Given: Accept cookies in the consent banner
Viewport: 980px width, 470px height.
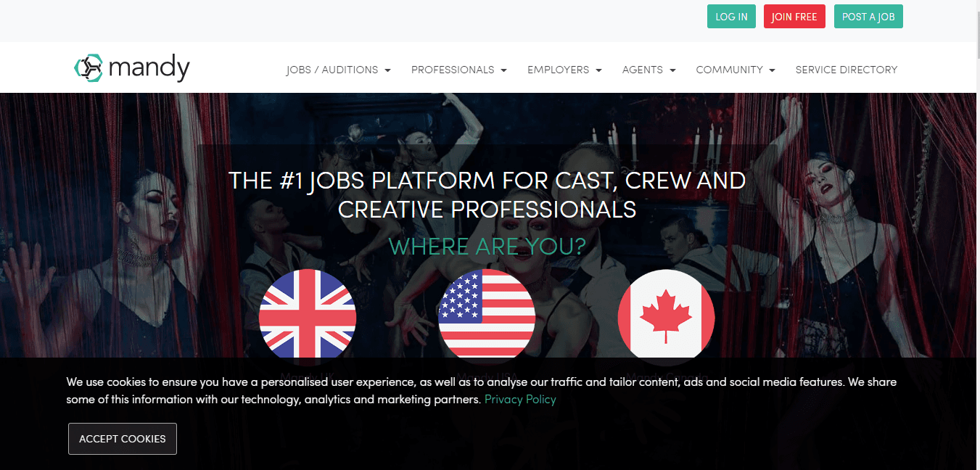Looking at the screenshot, I should click(x=123, y=439).
